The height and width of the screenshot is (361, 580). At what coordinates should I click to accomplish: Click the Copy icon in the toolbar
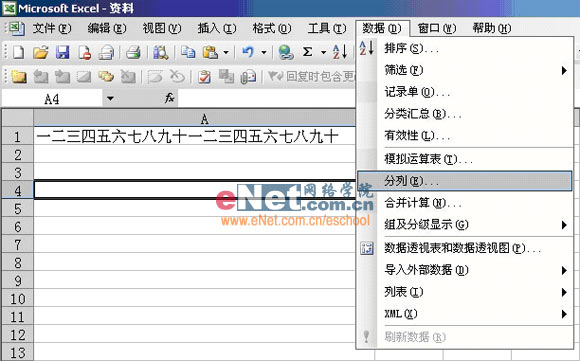(x=188, y=52)
